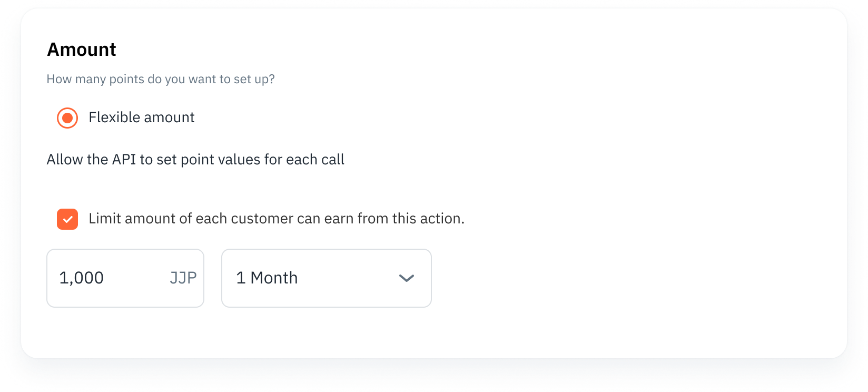Click the word "amount" beside the radio
The image size is (868, 392).
click(x=168, y=117)
